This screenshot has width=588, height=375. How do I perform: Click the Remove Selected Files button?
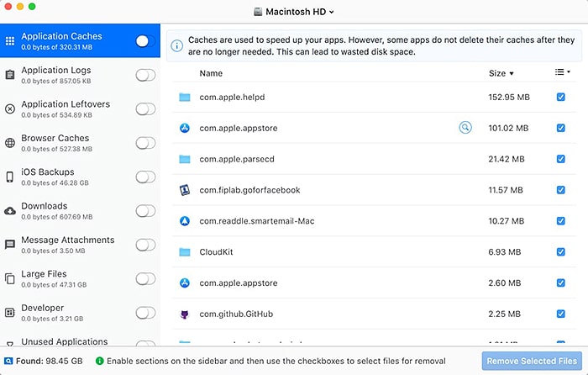click(x=532, y=361)
